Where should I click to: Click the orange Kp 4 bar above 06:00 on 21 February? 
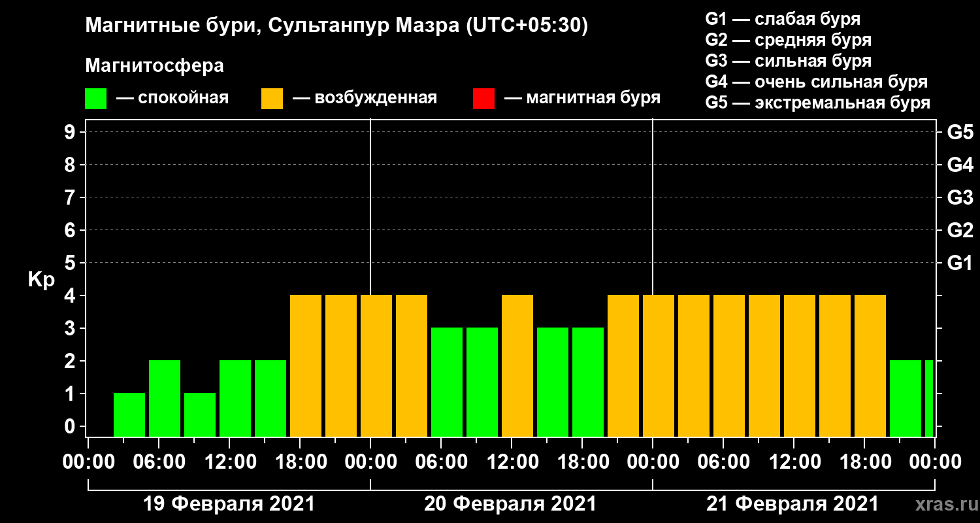tap(729, 365)
